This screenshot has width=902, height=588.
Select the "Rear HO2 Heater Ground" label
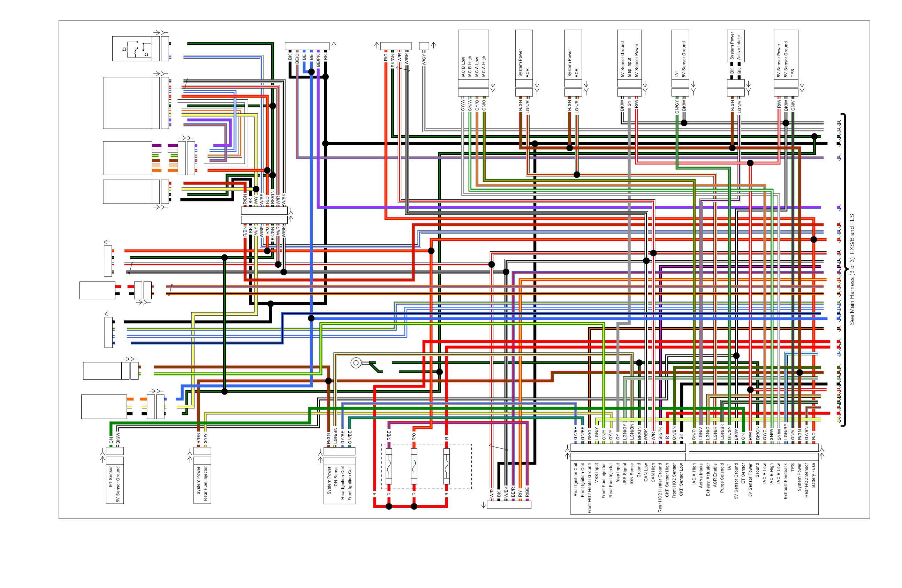(x=660, y=488)
